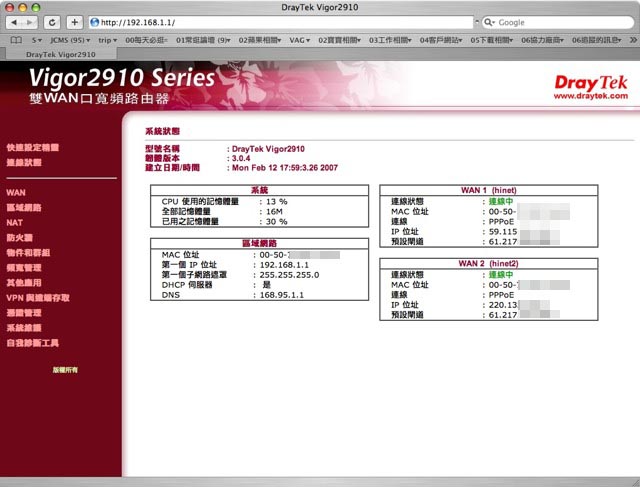Click the CPU usage value '13 %'
Screen dimensions: 640x487
click(277, 201)
